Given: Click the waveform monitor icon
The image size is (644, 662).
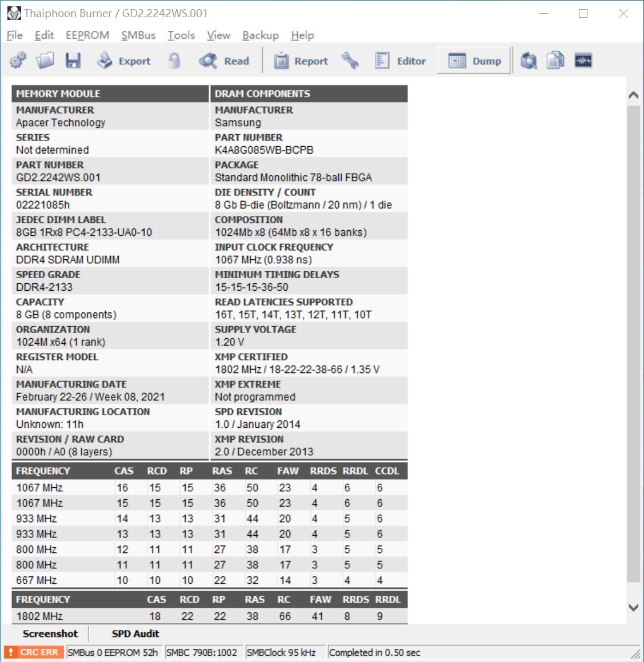Looking at the screenshot, I should point(583,61).
